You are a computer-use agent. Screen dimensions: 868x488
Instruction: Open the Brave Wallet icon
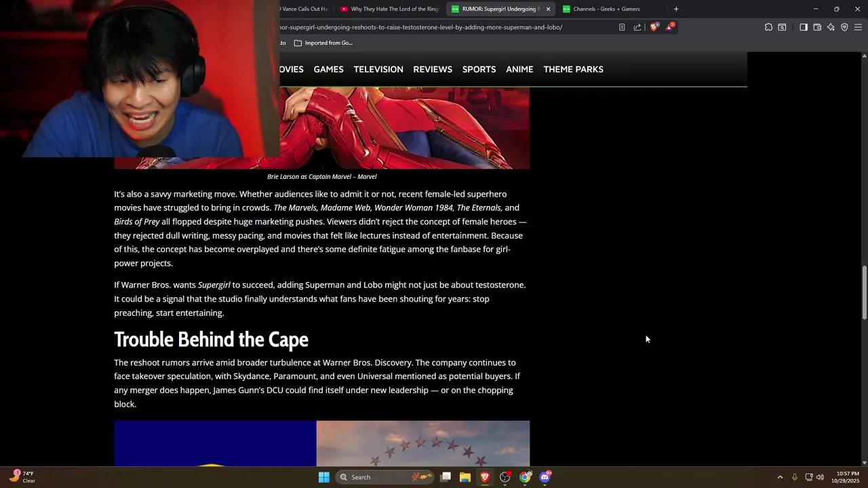coord(817,27)
